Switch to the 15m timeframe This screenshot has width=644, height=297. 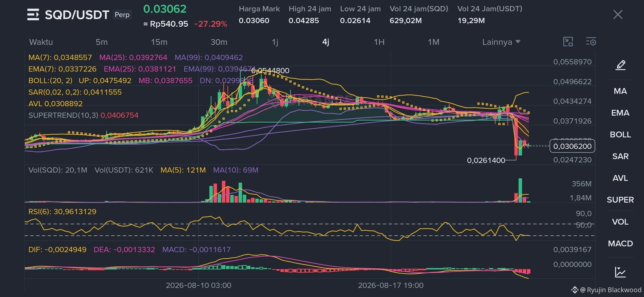(159, 42)
